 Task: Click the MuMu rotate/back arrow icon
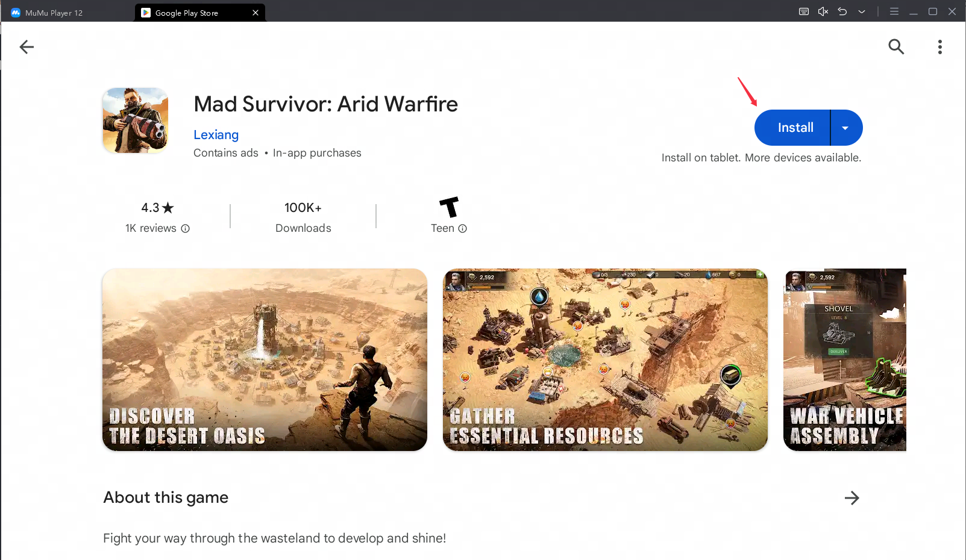[842, 11]
